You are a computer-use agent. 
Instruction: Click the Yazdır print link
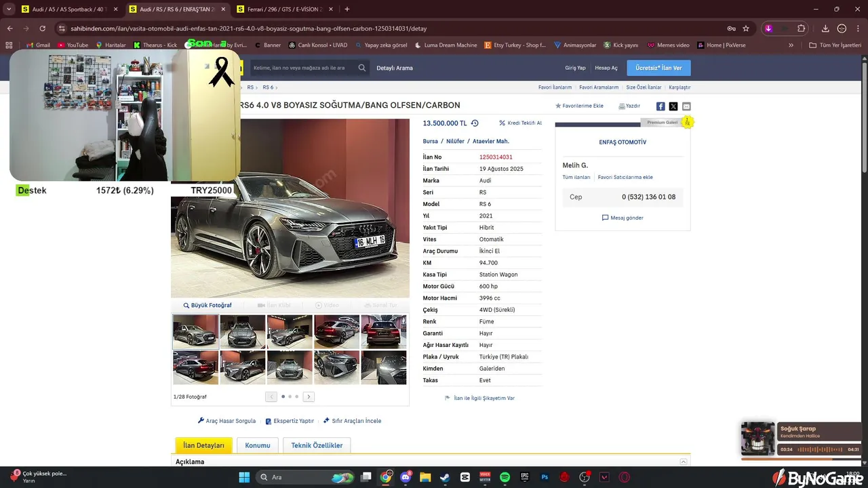(629, 106)
